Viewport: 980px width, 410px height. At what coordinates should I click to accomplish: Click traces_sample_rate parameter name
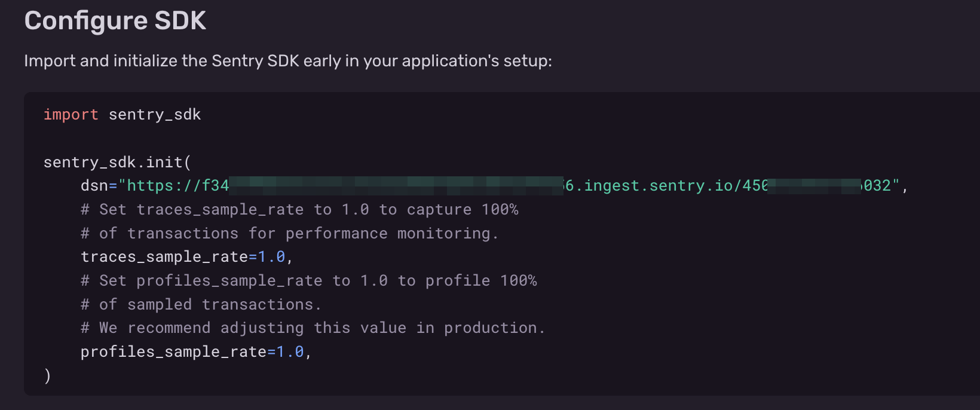[164, 257]
